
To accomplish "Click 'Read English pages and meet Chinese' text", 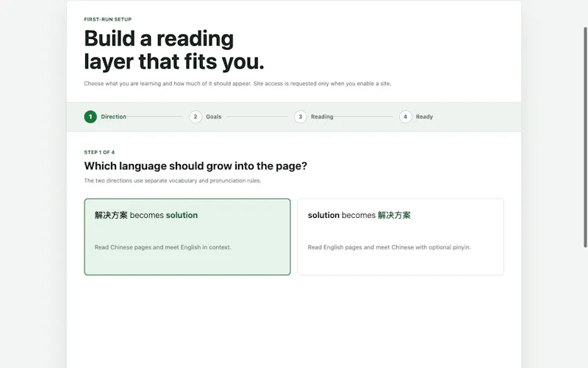I will [390, 247].
